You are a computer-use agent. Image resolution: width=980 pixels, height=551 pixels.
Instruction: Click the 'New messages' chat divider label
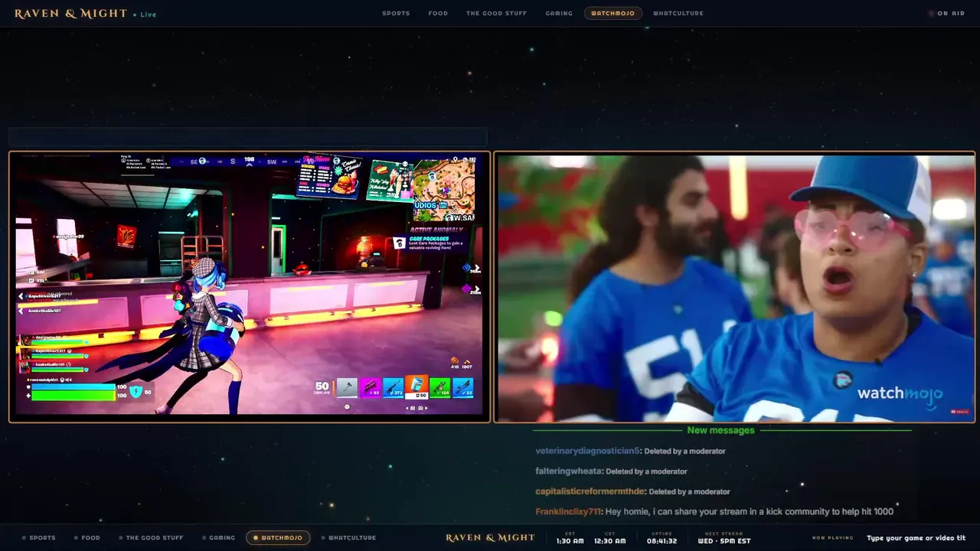pos(720,430)
